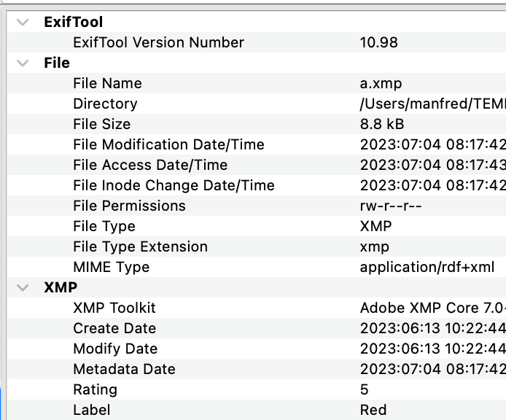The image size is (506, 420).
Task: Click the Create Date row
Action: click(114, 328)
